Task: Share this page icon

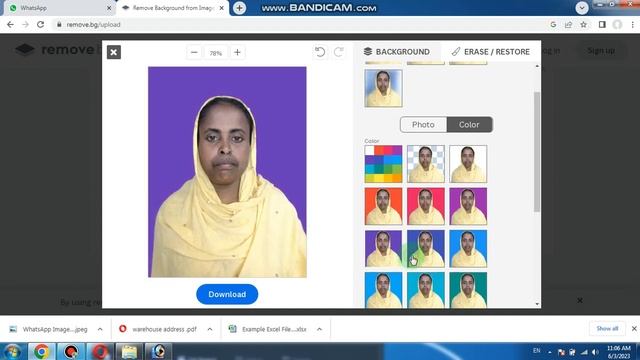Action: 568,24
